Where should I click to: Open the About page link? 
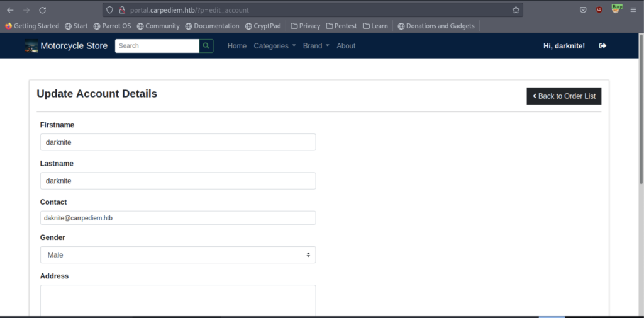pyautogui.click(x=346, y=46)
